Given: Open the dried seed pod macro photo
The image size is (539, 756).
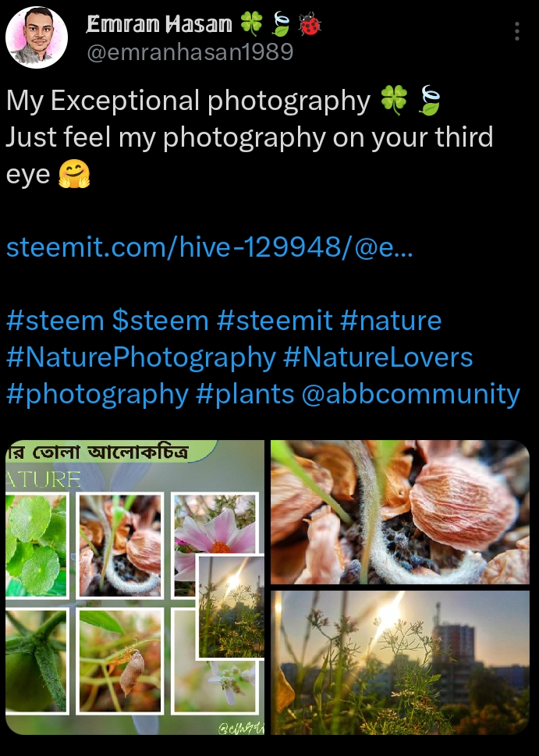Looking at the screenshot, I should pyautogui.click(x=400, y=512).
